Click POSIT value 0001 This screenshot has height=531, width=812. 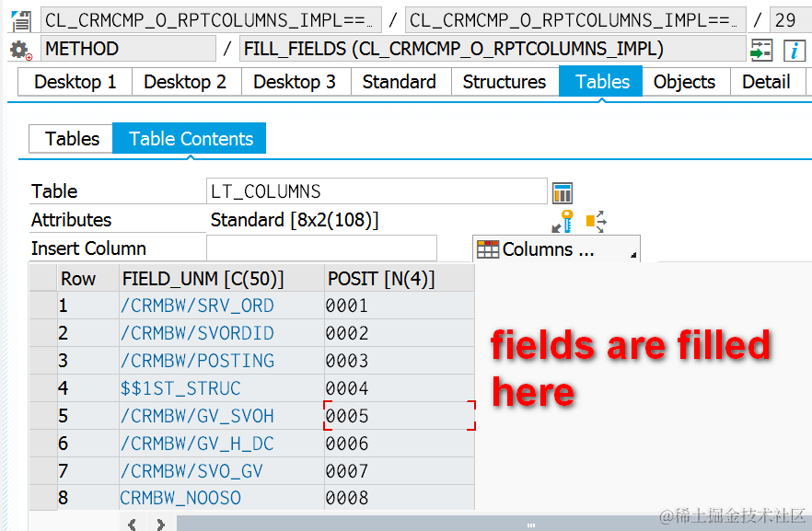tap(400, 306)
